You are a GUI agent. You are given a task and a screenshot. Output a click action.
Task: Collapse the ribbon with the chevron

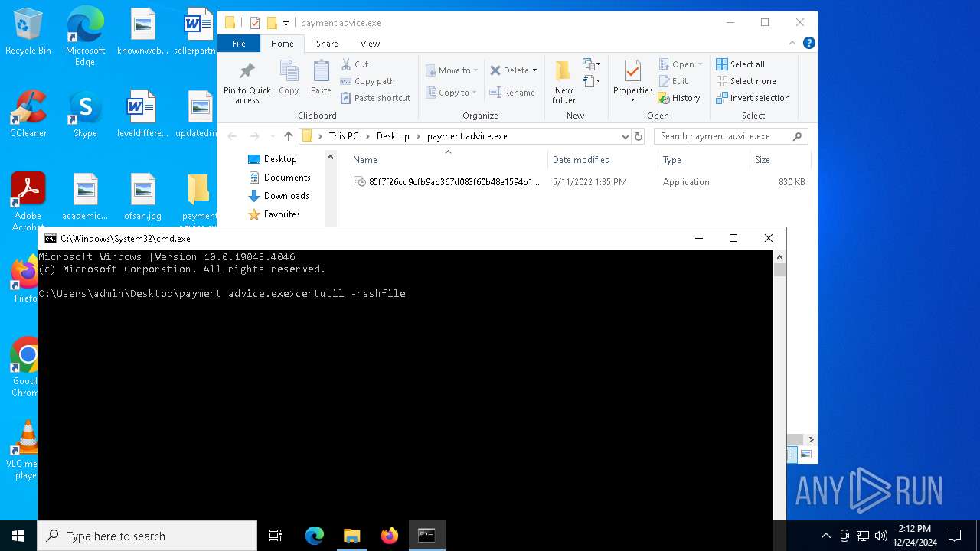click(792, 44)
